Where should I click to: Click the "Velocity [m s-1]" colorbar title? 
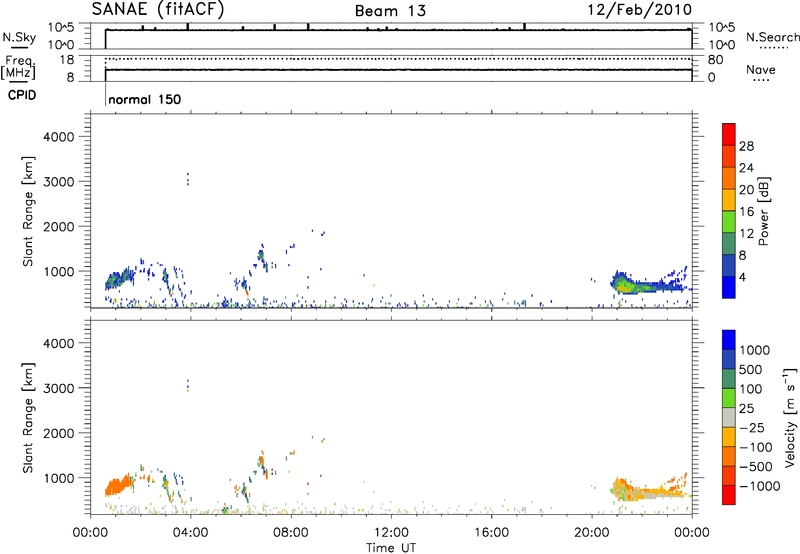[x=790, y=417]
